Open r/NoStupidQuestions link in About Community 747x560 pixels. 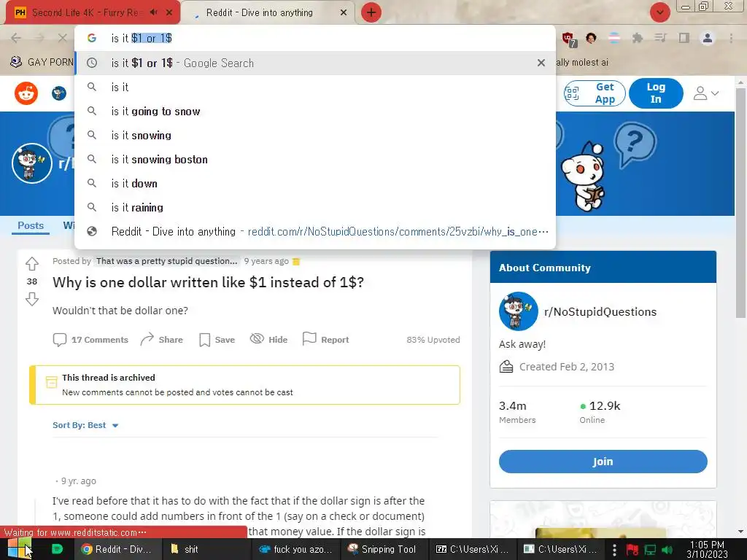tap(600, 312)
